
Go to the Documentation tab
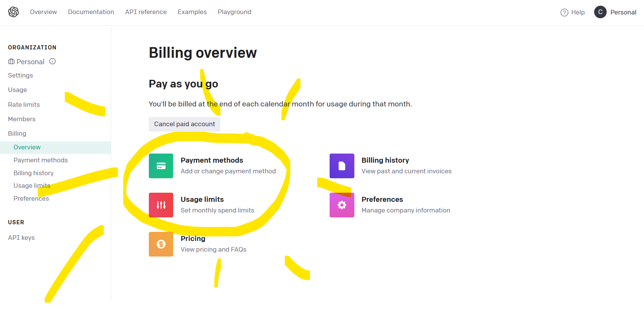(91, 12)
